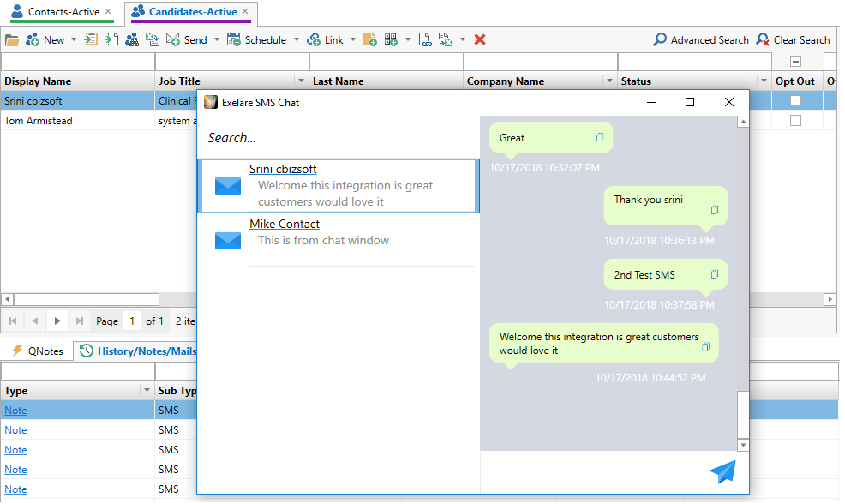
Task: Open the History/Notes/Mails tab
Action: point(139,351)
